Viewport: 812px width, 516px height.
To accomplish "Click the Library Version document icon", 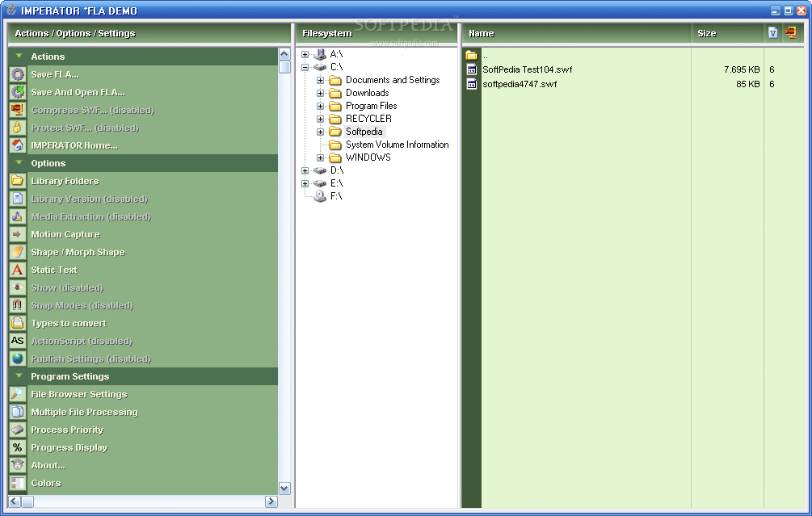I will coord(18,199).
